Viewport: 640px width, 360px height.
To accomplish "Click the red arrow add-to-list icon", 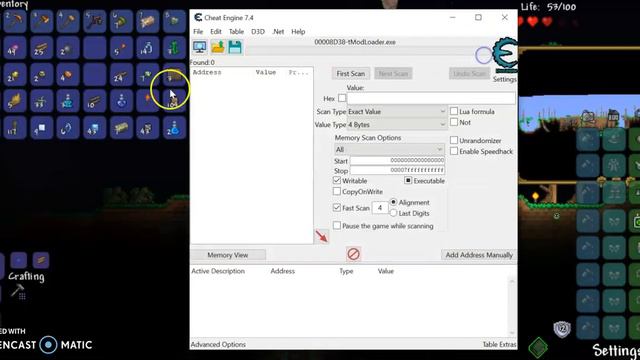I will coord(321,236).
